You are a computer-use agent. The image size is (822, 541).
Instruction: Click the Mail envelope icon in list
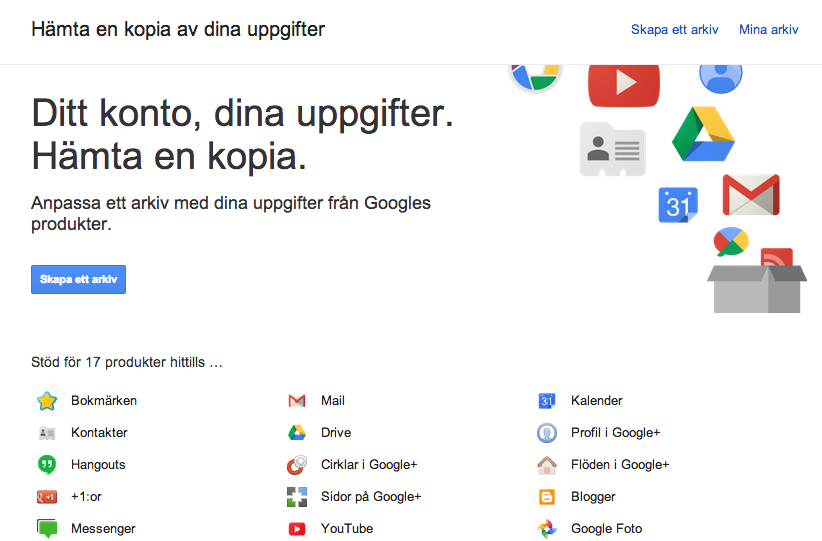[297, 401]
